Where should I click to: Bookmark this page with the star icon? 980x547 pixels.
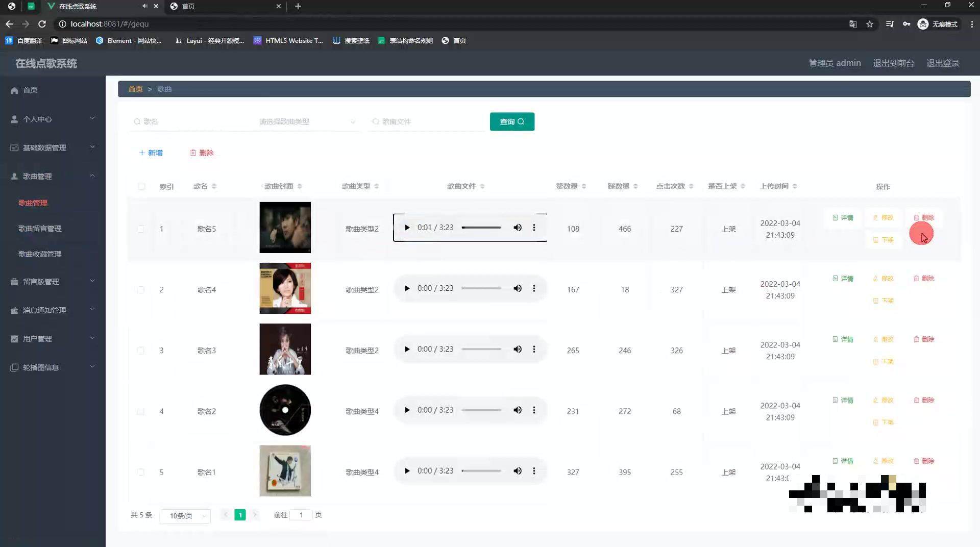tap(870, 24)
